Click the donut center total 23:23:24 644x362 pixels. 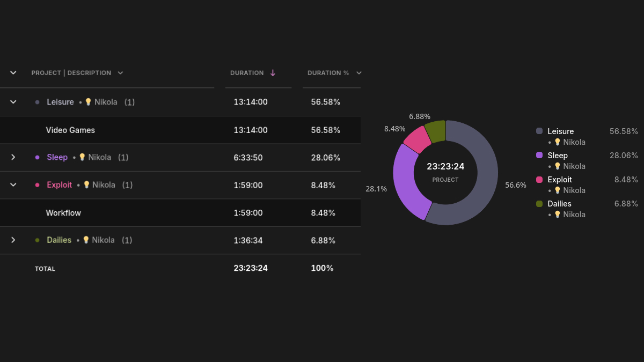click(x=445, y=166)
